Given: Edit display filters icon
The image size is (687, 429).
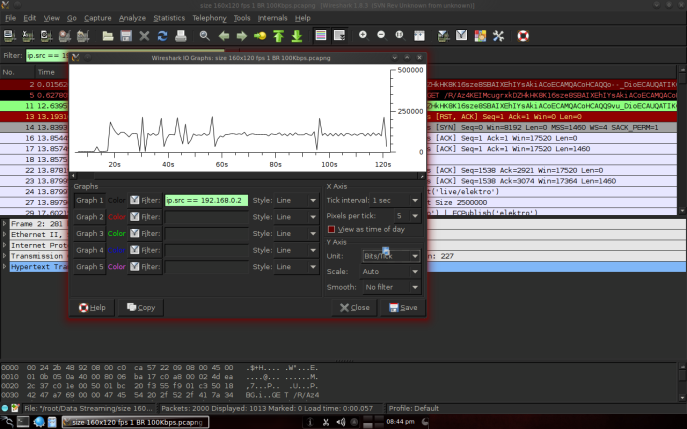Looking at the screenshot, I should pos(461,35).
